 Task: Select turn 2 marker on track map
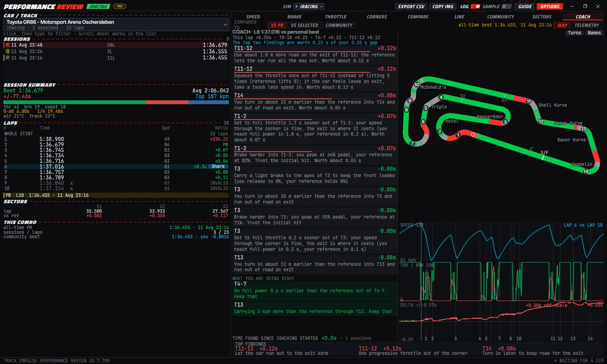coord(440,131)
